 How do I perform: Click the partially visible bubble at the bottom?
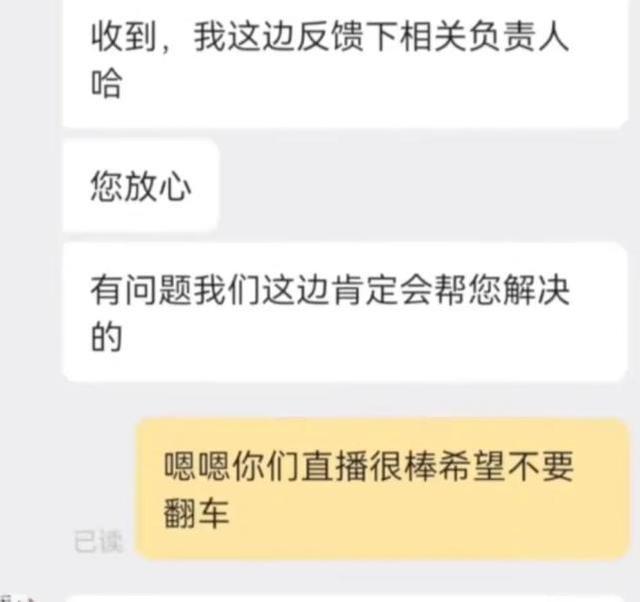347,598
